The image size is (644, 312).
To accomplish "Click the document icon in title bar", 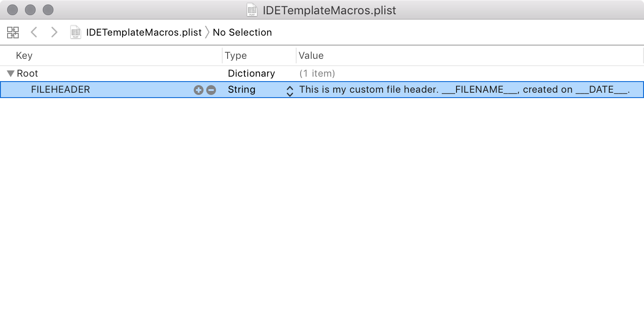I will point(252,10).
